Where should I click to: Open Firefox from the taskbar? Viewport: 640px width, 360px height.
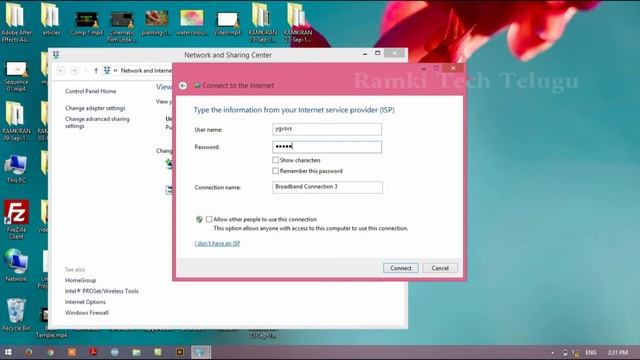29,352
